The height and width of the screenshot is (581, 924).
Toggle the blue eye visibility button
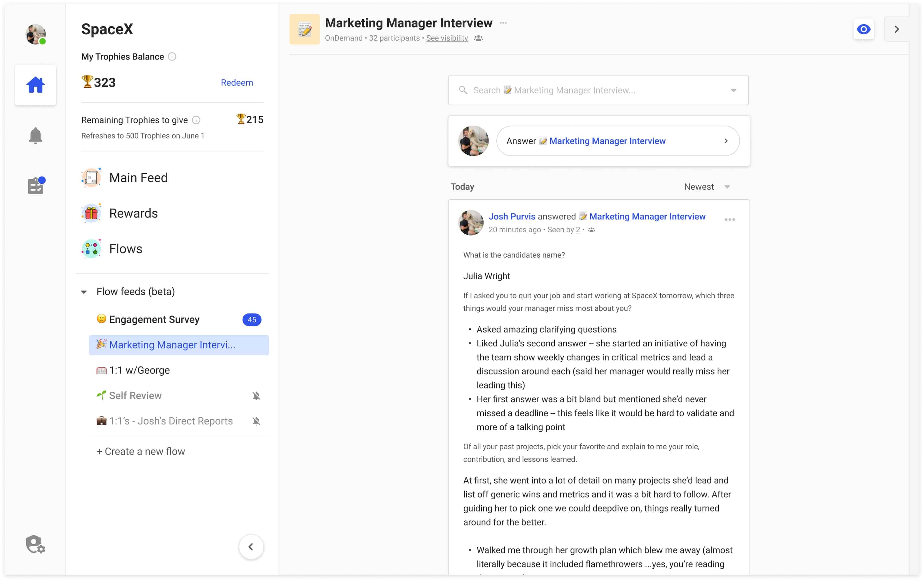pyautogui.click(x=863, y=29)
